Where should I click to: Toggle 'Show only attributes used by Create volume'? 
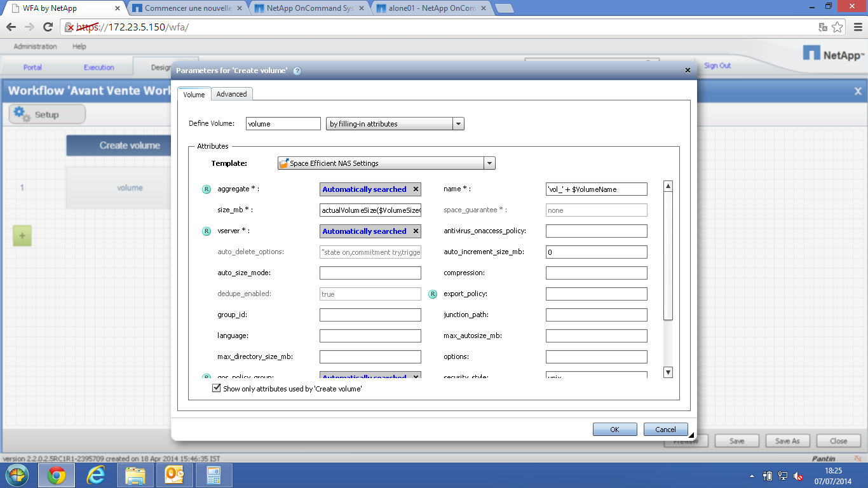coord(216,388)
